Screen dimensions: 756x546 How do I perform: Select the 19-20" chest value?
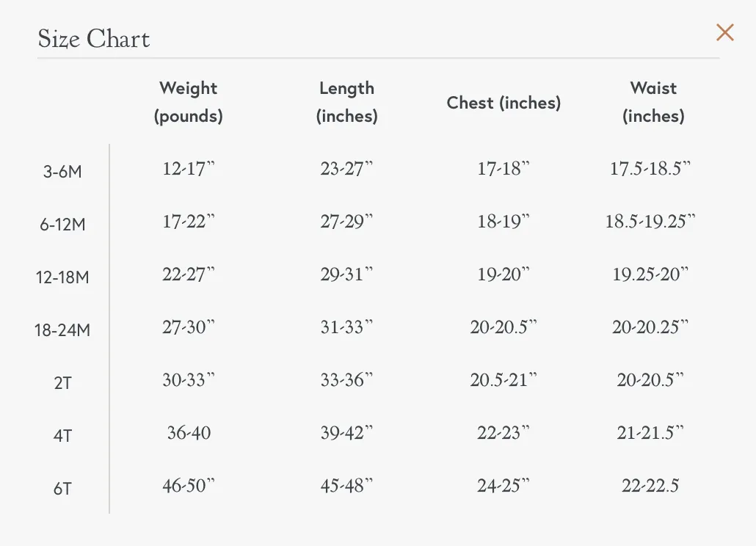click(504, 274)
